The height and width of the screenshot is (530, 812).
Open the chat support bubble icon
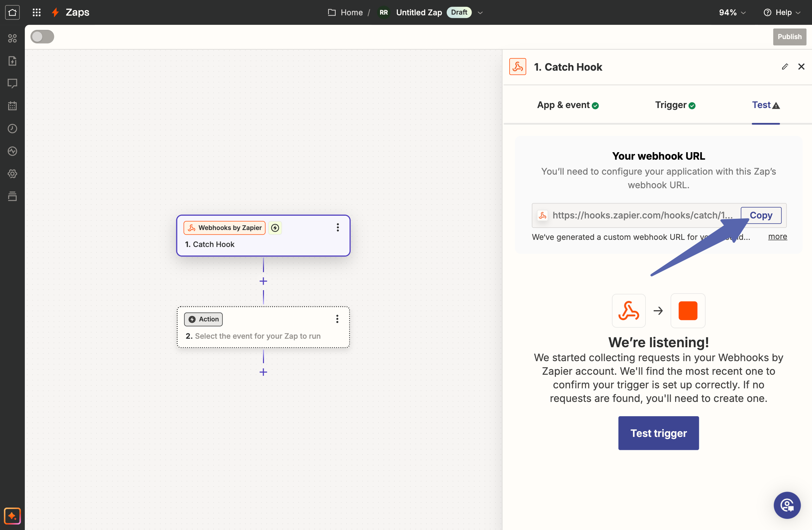787,505
